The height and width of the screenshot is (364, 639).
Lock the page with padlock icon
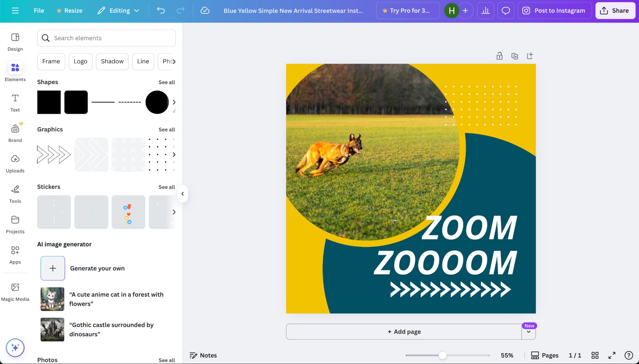click(x=499, y=56)
